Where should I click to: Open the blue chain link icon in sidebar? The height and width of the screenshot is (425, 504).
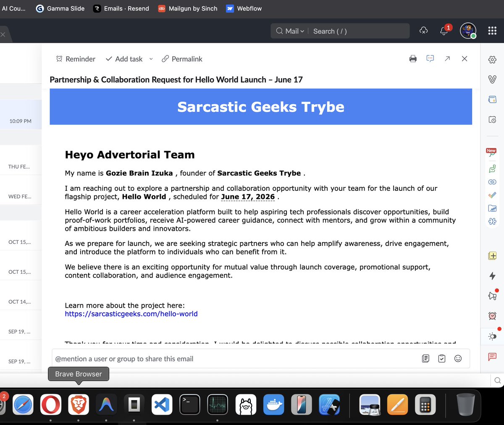click(x=492, y=182)
